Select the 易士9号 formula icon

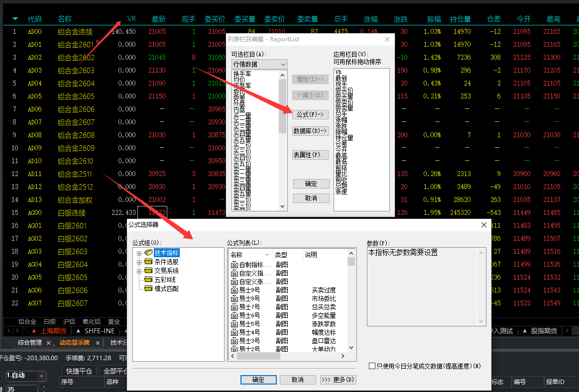click(234, 290)
